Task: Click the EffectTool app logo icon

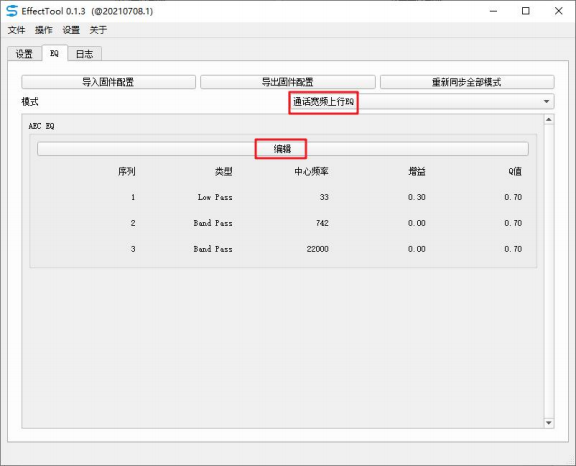Action: tap(12, 11)
